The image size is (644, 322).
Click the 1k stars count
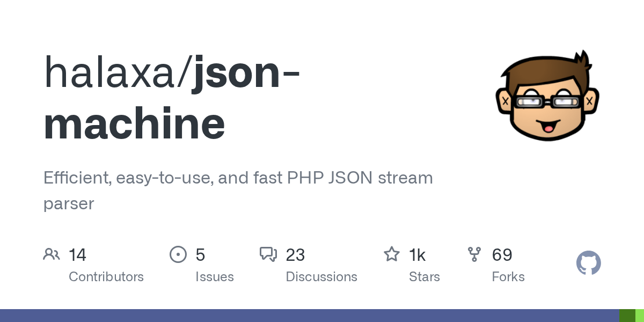(418, 254)
